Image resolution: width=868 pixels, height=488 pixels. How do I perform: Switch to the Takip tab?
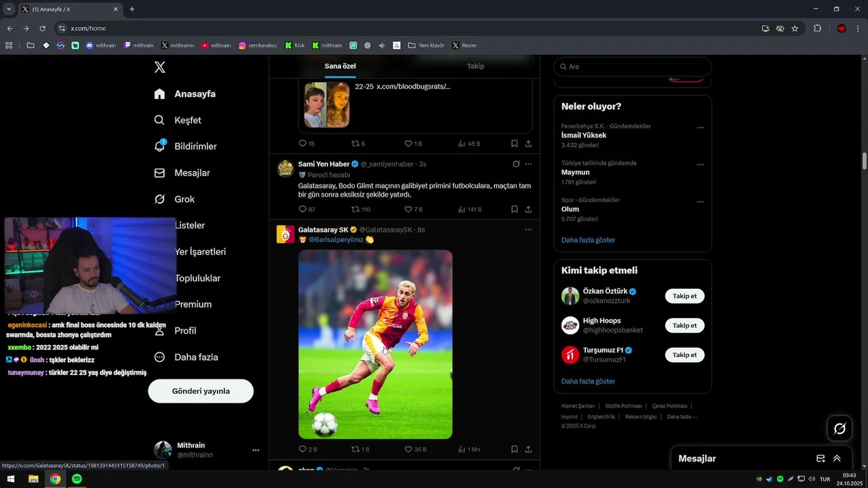tap(475, 66)
